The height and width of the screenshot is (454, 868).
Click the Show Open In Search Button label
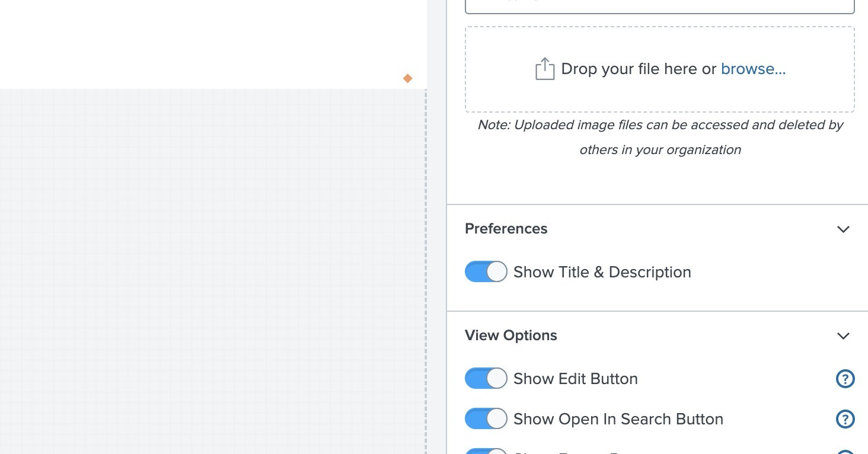coord(618,419)
